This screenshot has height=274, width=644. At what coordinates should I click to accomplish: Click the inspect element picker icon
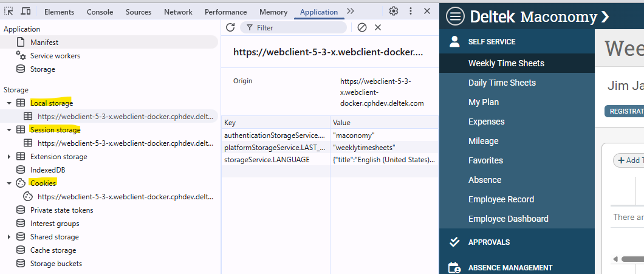point(9,12)
